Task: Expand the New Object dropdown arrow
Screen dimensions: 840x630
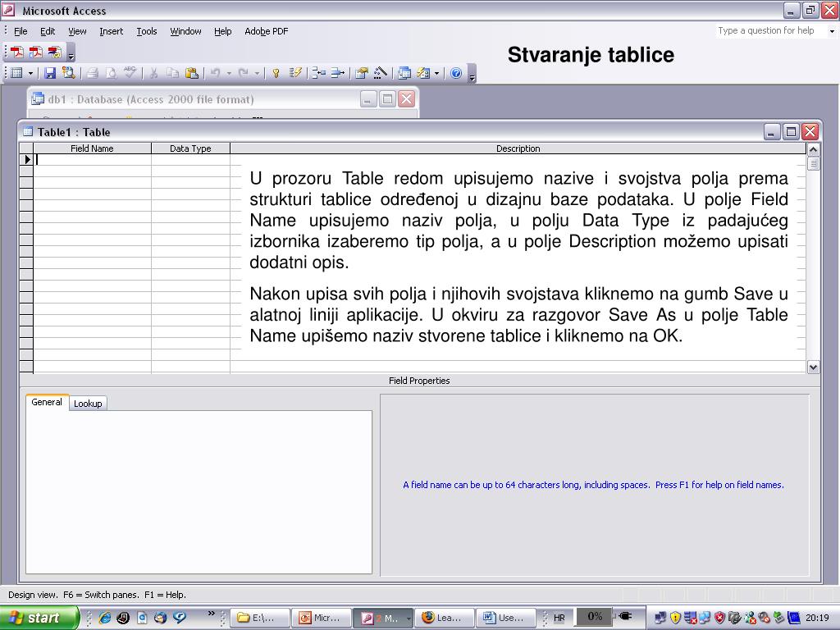Action: coord(436,73)
